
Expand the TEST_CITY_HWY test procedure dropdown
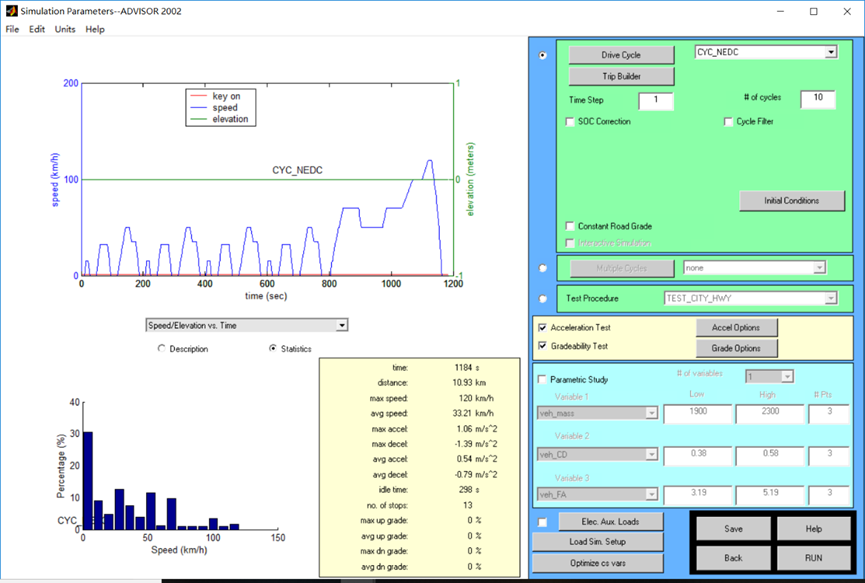coord(830,298)
